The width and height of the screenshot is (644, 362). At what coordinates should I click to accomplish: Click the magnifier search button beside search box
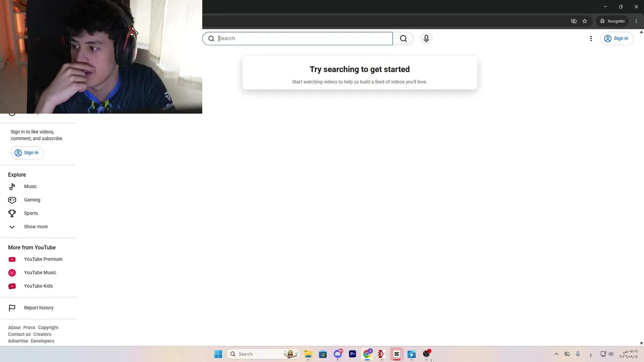point(404,38)
